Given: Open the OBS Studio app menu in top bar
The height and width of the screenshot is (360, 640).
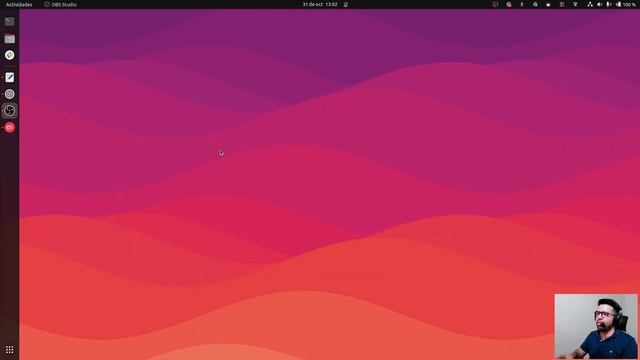Looking at the screenshot, I should (60, 4).
